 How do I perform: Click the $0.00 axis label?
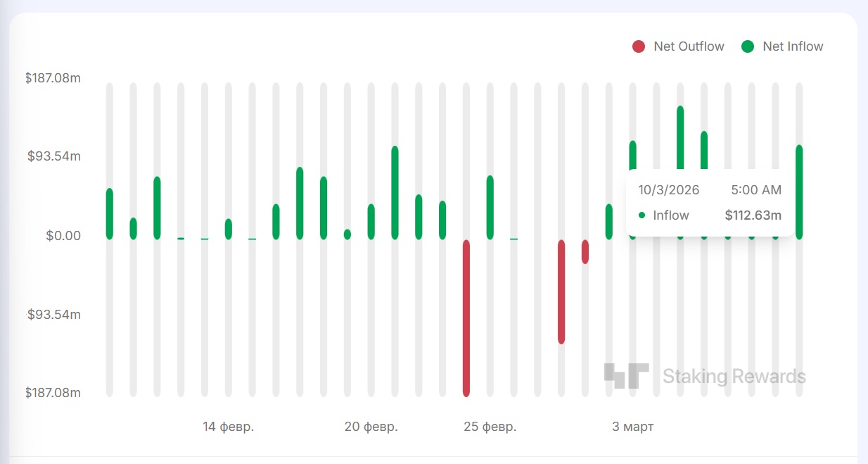[63, 235]
